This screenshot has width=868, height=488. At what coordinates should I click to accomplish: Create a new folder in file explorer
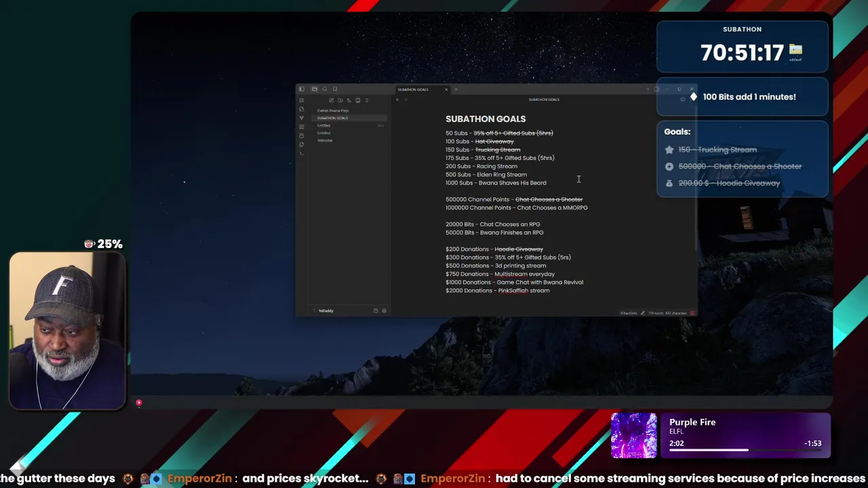[x=340, y=100]
